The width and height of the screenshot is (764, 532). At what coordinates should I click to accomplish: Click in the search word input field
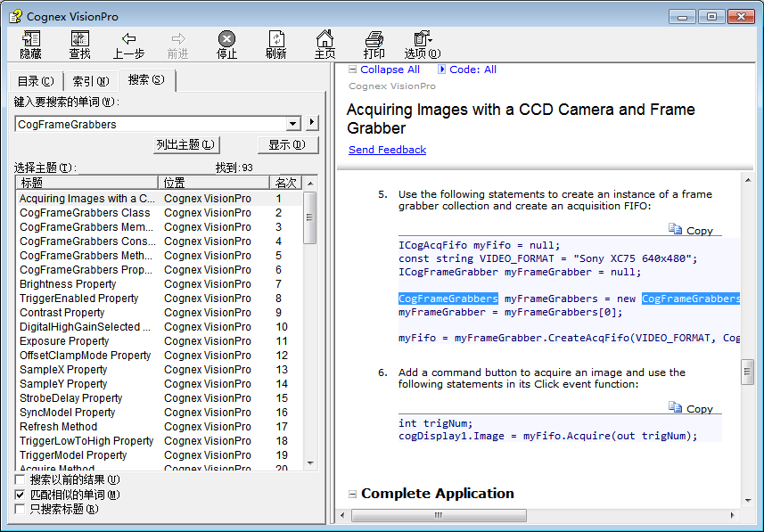[151, 124]
